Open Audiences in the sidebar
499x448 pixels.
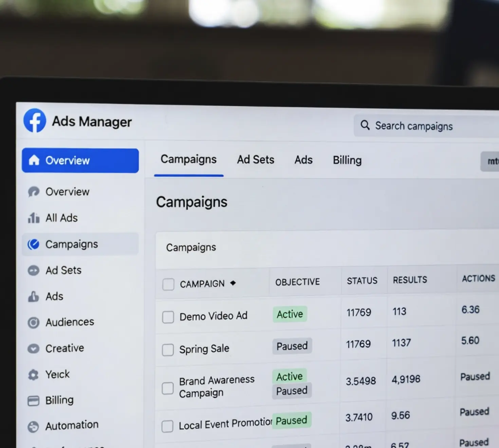click(x=70, y=322)
